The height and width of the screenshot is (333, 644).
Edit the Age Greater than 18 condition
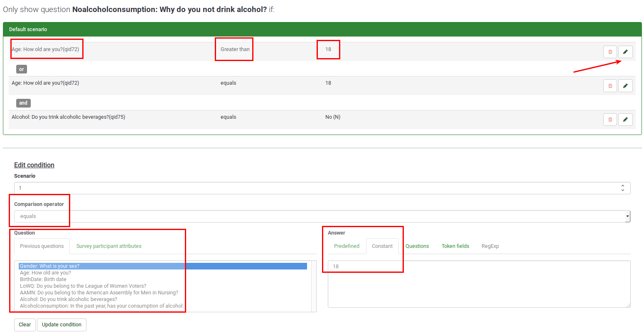click(625, 52)
